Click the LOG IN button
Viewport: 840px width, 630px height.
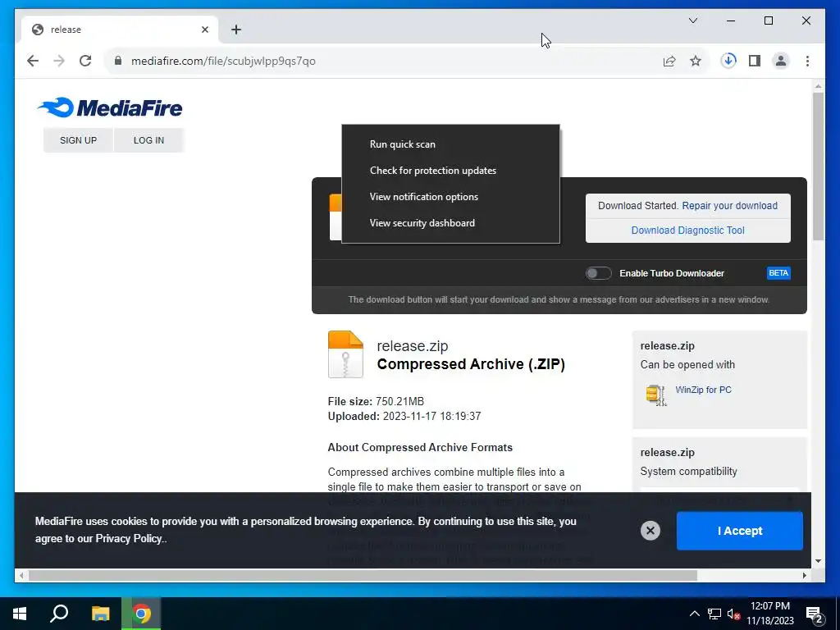(149, 140)
